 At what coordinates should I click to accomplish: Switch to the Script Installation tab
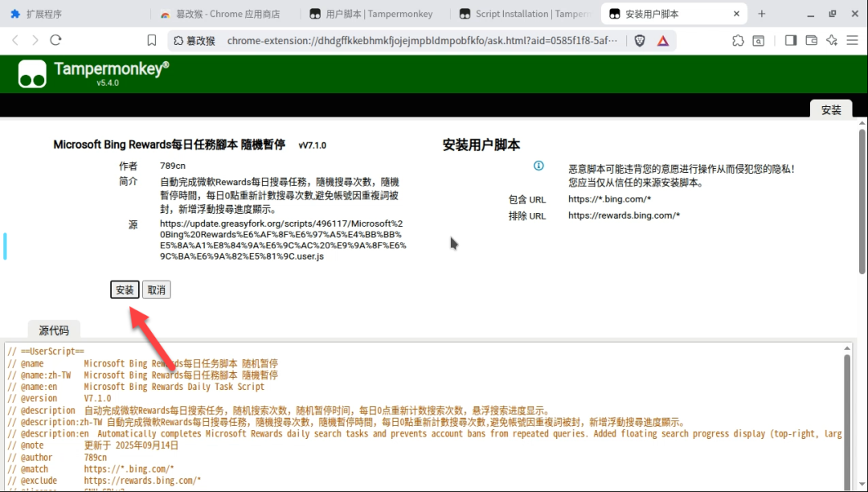pyautogui.click(x=525, y=14)
